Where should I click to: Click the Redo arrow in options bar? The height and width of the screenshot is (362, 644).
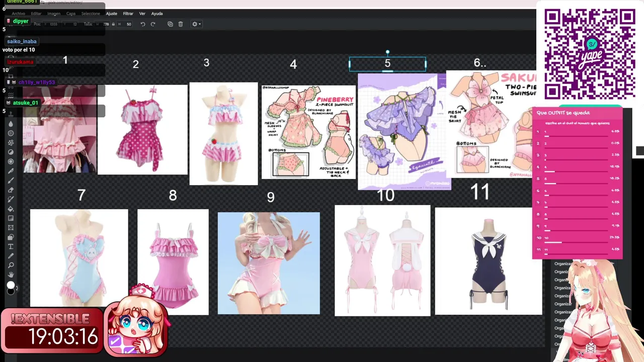coord(153,24)
